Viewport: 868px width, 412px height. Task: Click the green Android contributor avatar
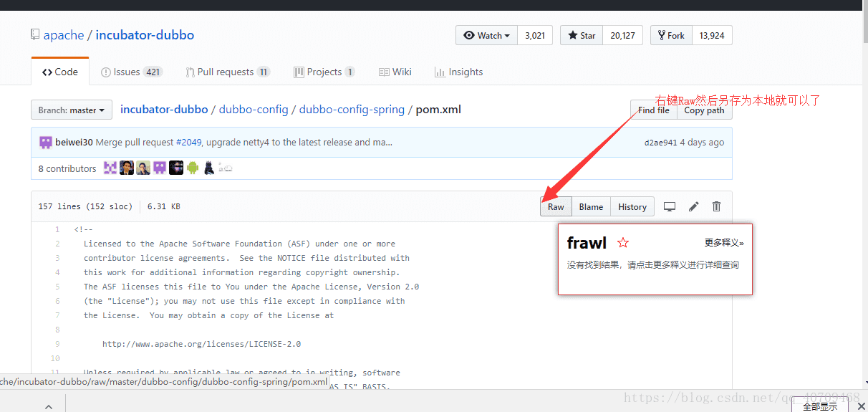pos(193,168)
